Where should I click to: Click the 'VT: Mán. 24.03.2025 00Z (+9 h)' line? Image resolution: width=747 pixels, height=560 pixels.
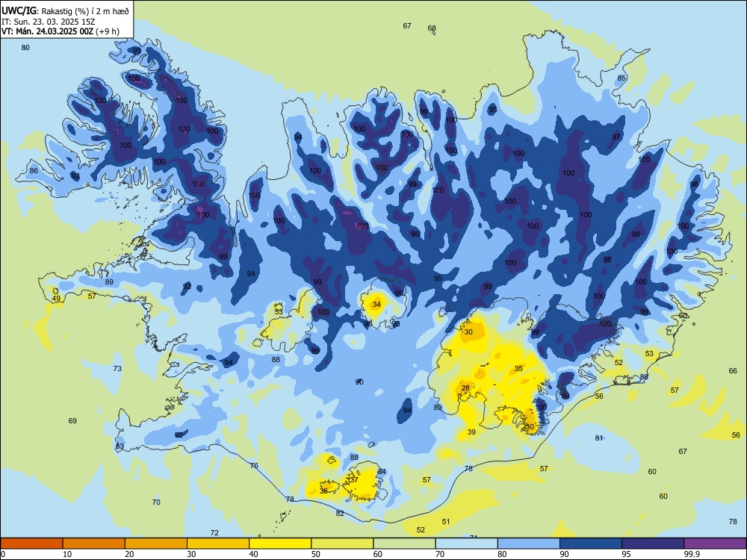pos(60,31)
